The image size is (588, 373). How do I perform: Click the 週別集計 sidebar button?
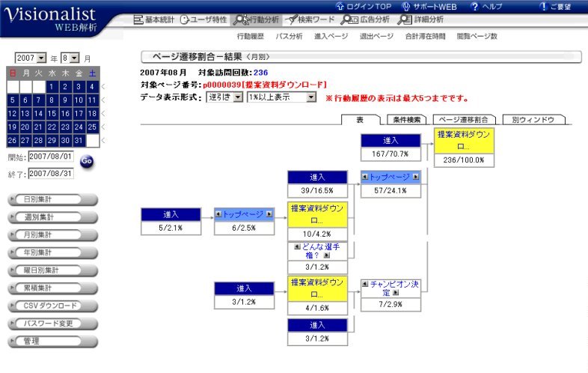52,217
